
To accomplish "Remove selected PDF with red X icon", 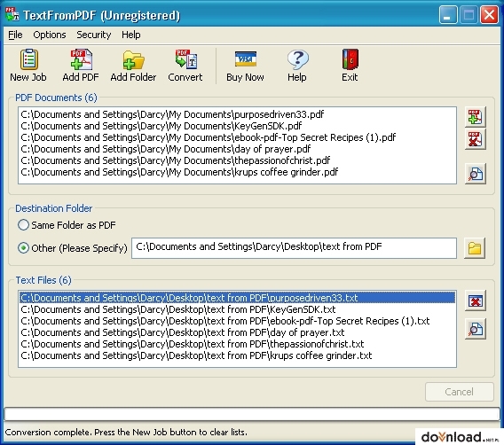I will pyautogui.click(x=475, y=139).
